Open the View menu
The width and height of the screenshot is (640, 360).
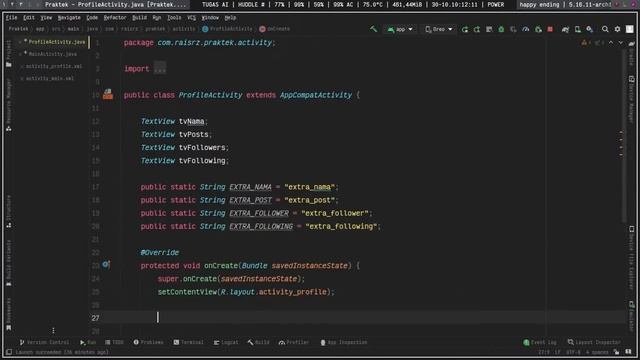coord(46,18)
